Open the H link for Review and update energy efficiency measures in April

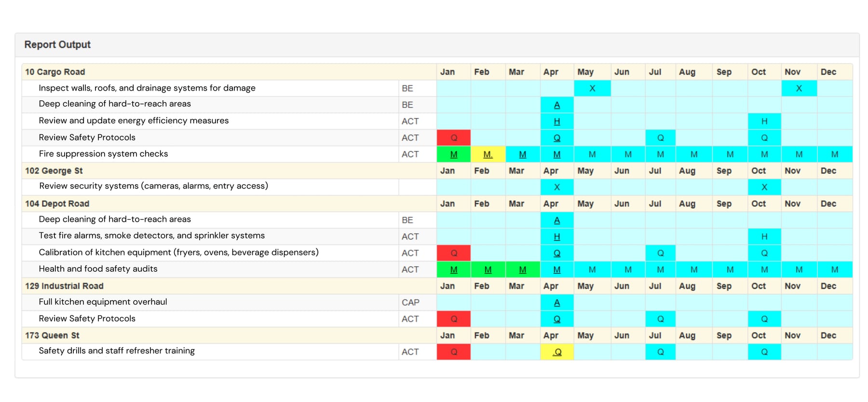click(557, 121)
